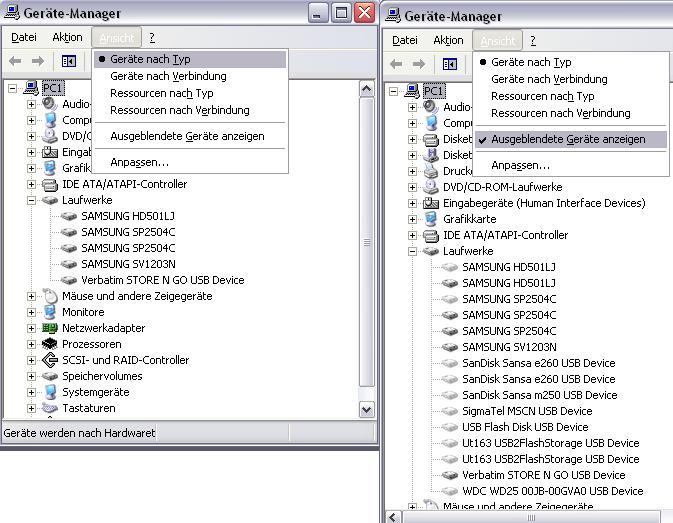Click drive icon of WDC WD25 00JB-00GVA0 USB Device
Viewport: 673px width, 523px height.
pyautogui.click(x=450, y=491)
